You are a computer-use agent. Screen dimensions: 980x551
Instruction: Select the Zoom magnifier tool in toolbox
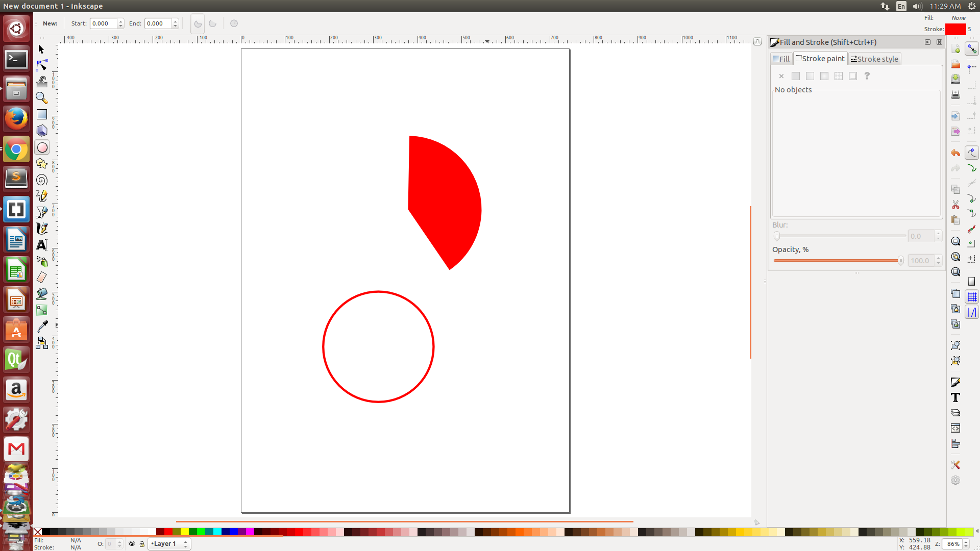click(x=42, y=98)
